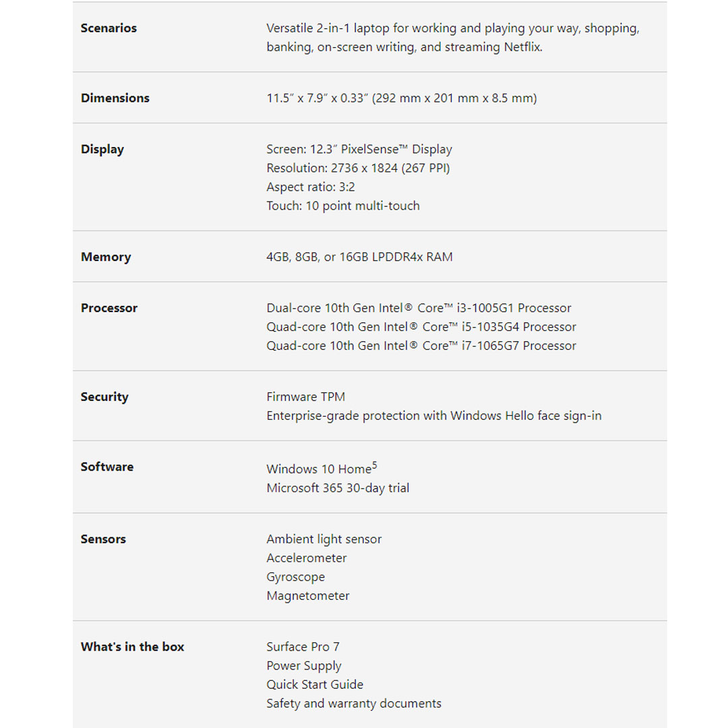This screenshot has height=728, width=728.
Task: Select the Processor heading
Action: click(x=109, y=309)
